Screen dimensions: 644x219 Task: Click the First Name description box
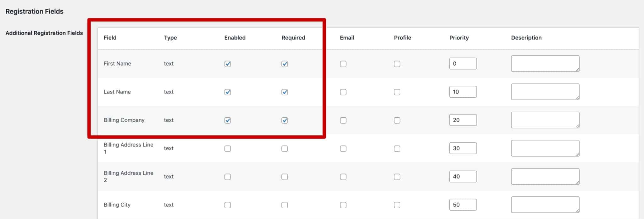pos(545,63)
